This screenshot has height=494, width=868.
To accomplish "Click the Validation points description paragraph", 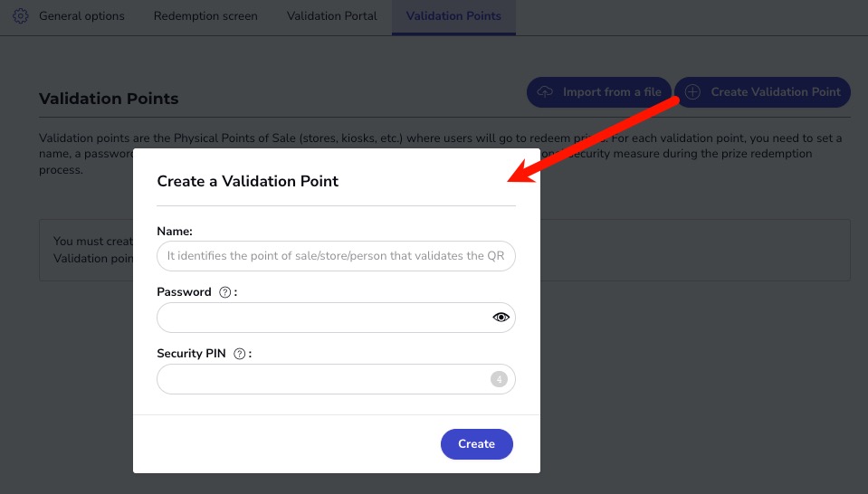I will tap(441, 154).
